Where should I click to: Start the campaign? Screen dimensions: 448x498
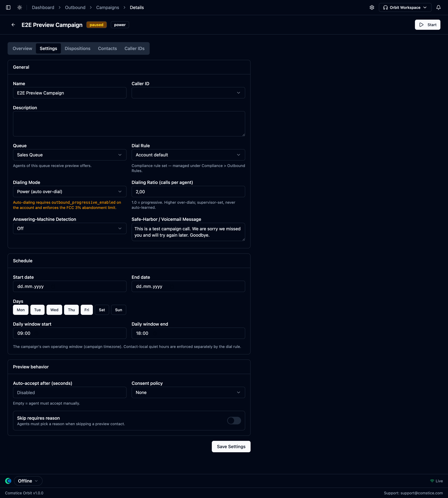[427, 25]
